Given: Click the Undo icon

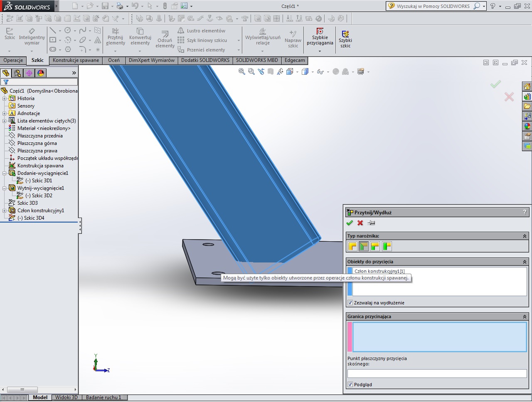Looking at the screenshot, I should [x=135, y=6].
